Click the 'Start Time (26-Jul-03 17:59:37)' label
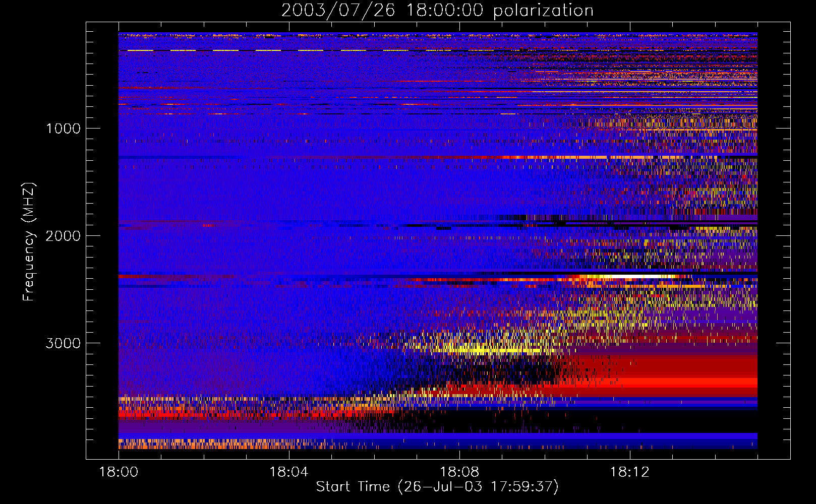This screenshot has height=504, width=816. coord(437,487)
